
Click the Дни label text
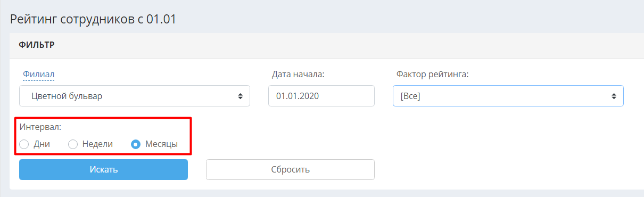click(42, 144)
